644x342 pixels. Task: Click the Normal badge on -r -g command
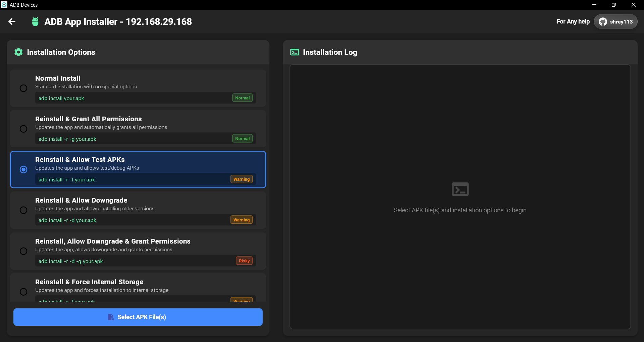[x=242, y=138]
